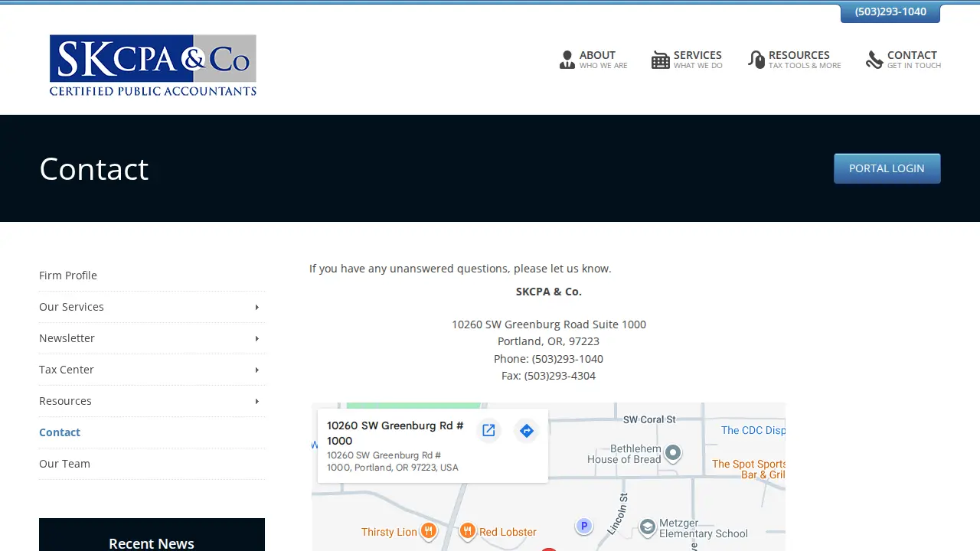
Task: Expand the Tax Center submenu arrow
Action: pos(256,370)
